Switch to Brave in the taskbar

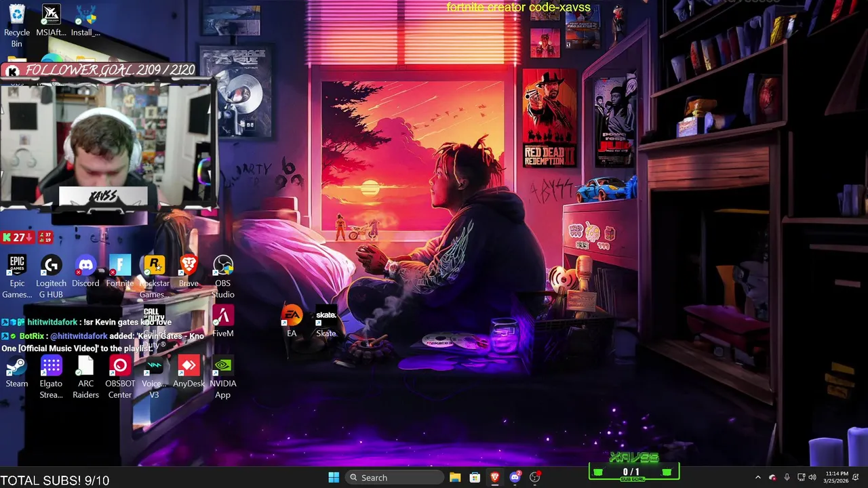point(495,478)
